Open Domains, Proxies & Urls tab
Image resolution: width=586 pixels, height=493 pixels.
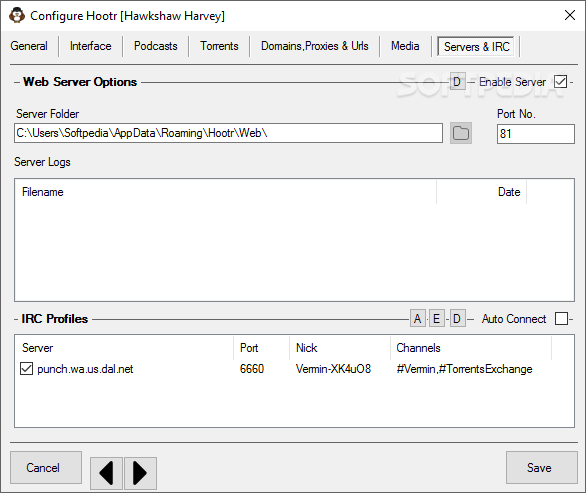click(315, 46)
